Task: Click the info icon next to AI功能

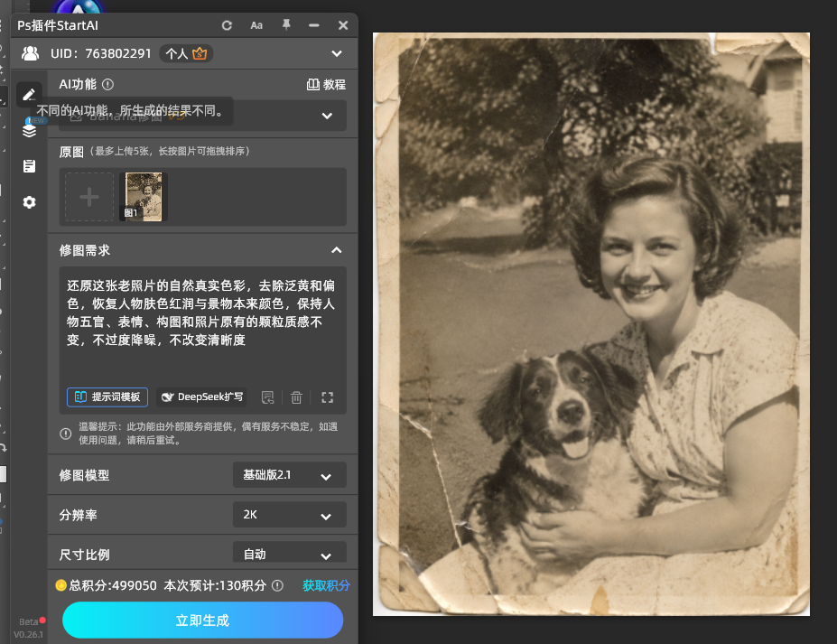Action: [107, 84]
